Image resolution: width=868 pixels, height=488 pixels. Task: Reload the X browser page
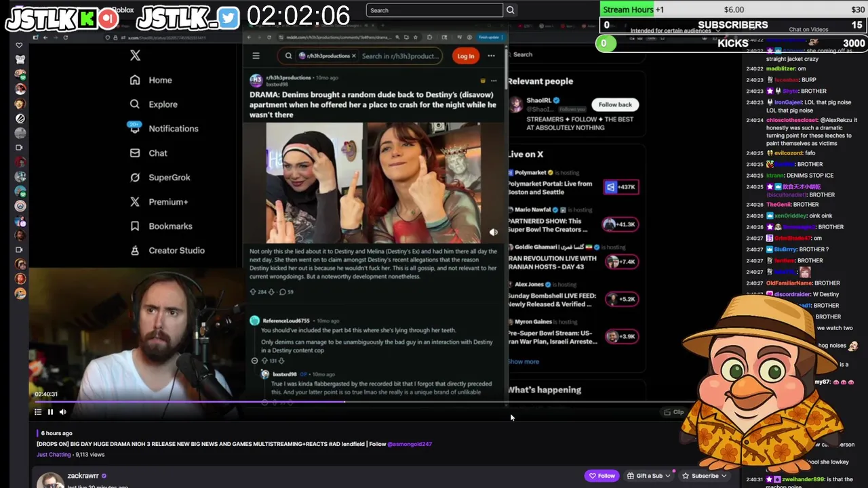pyautogui.click(x=65, y=37)
